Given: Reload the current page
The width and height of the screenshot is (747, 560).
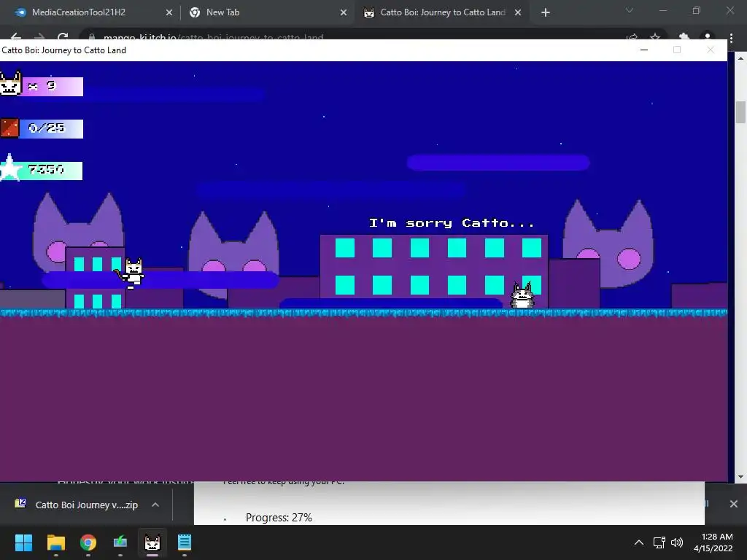Looking at the screenshot, I should [x=63, y=36].
